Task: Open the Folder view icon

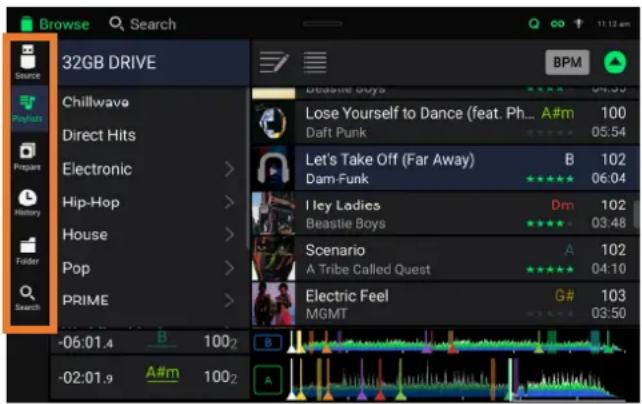Action: click(x=27, y=251)
